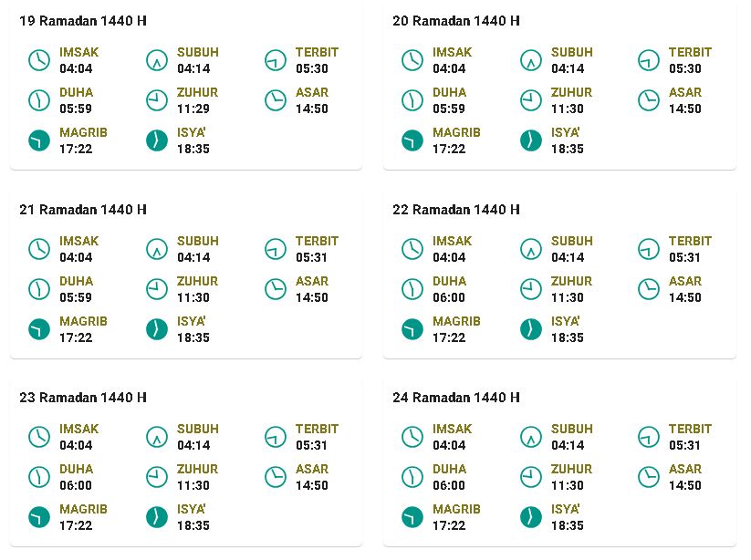Click the 24 Ramadan 1440 H card title
This screenshot has height=560, width=751.
456,398
